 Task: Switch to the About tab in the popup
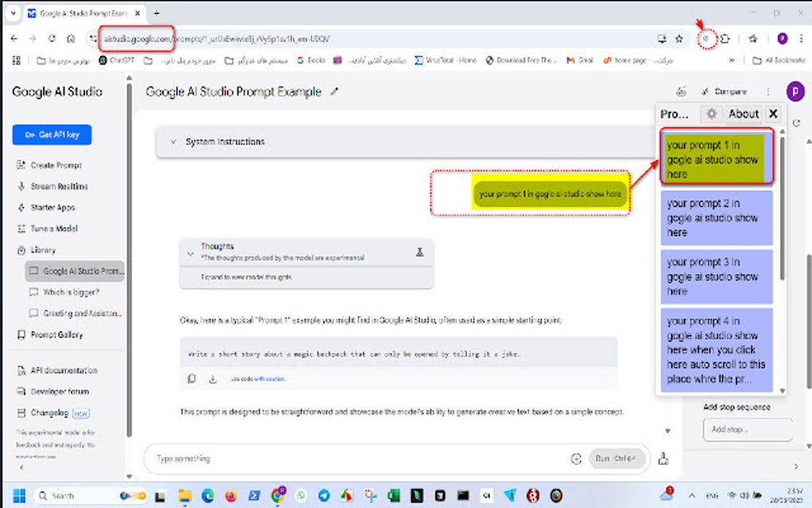[743, 113]
